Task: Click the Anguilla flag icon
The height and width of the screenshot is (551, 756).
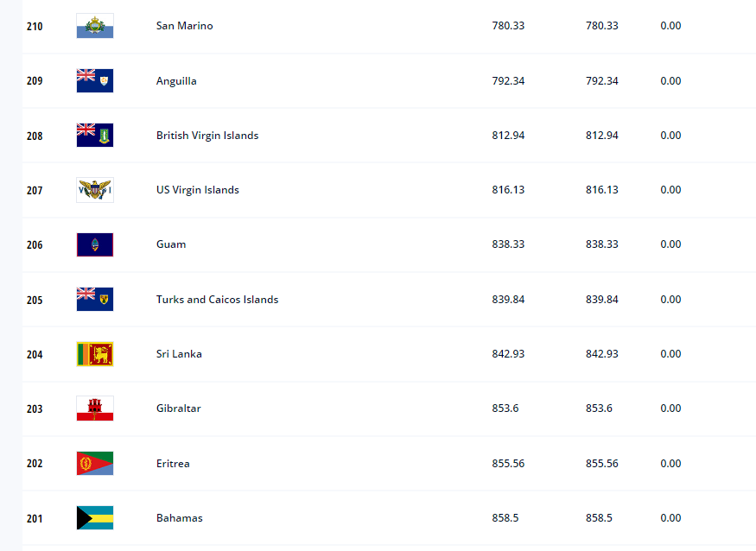Action: 95,80
